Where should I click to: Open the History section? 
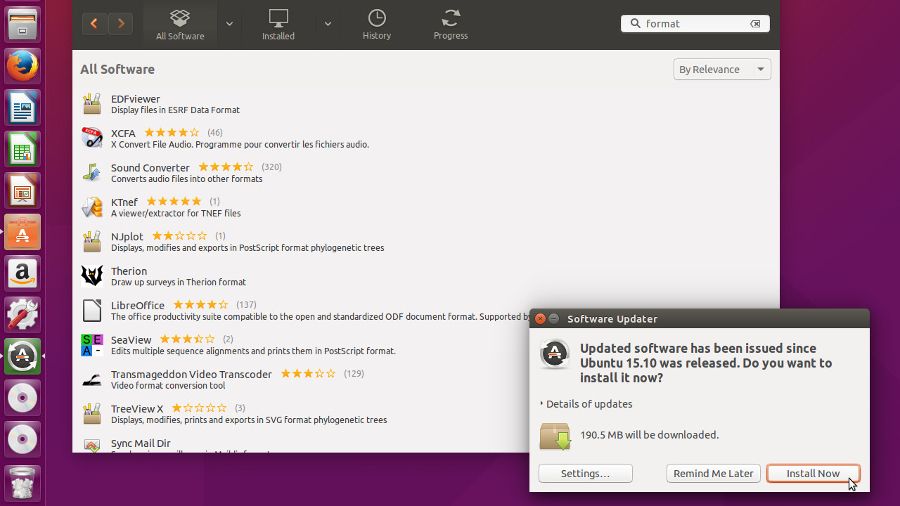click(377, 25)
